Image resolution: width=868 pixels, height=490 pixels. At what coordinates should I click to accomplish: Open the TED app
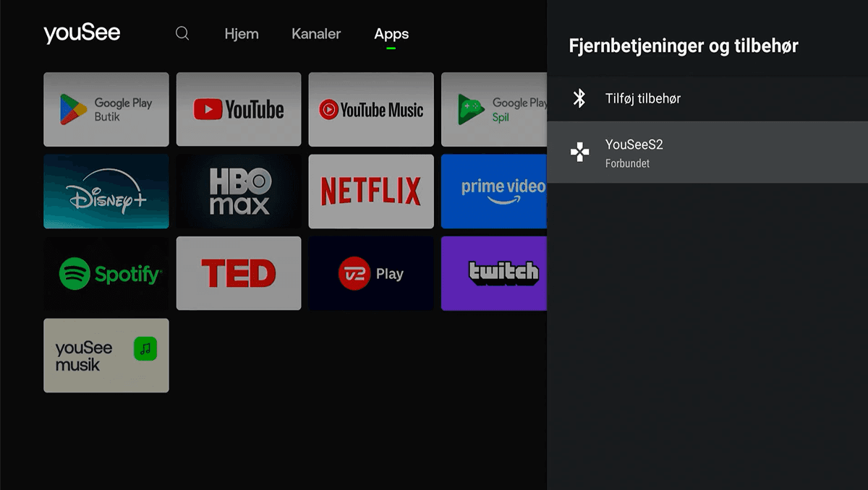click(x=239, y=273)
